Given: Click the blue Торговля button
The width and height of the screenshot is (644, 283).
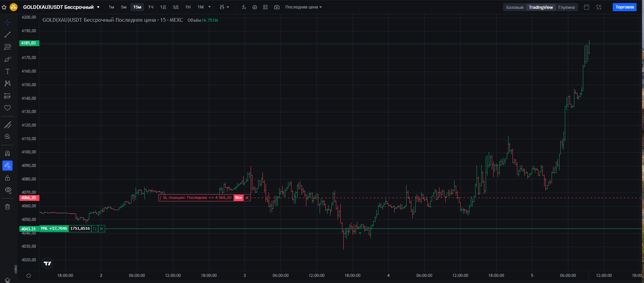Looking at the screenshot, I should [625, 7].
